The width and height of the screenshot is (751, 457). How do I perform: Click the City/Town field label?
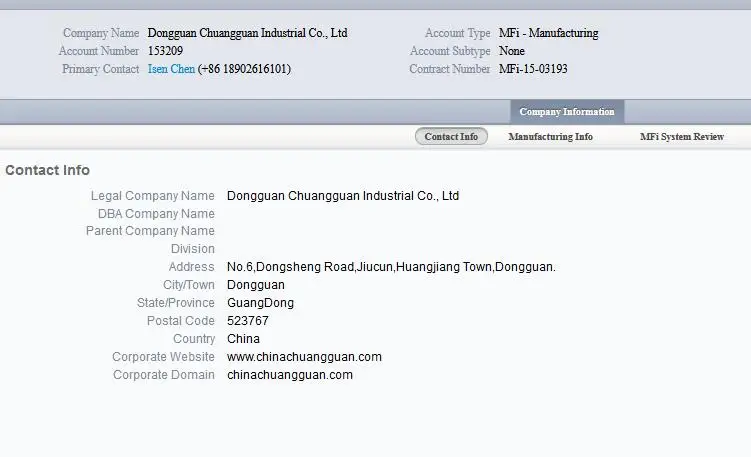point(189,285)
